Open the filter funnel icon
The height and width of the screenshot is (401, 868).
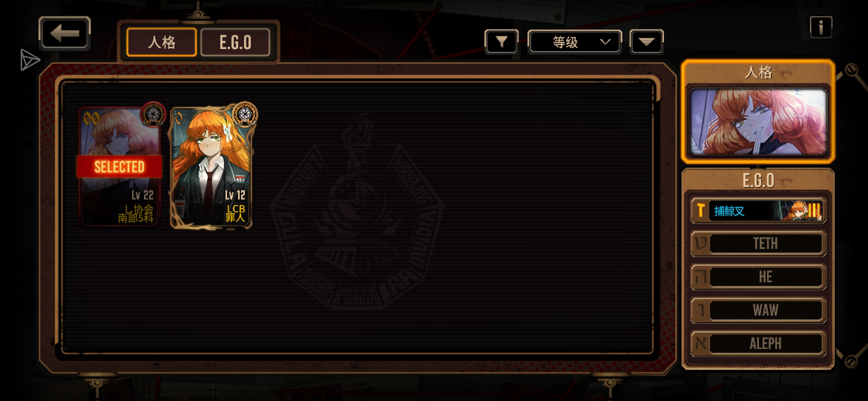pyautogui.click(x=501, y=42)
